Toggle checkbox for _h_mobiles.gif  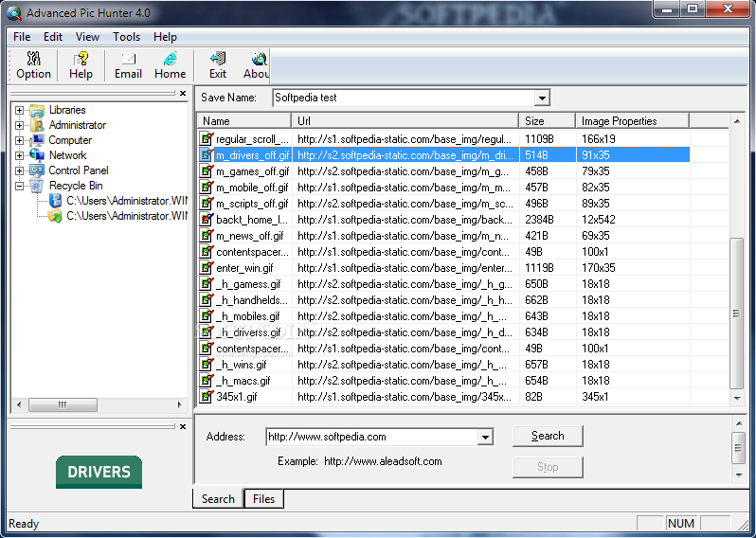[207, 316]
